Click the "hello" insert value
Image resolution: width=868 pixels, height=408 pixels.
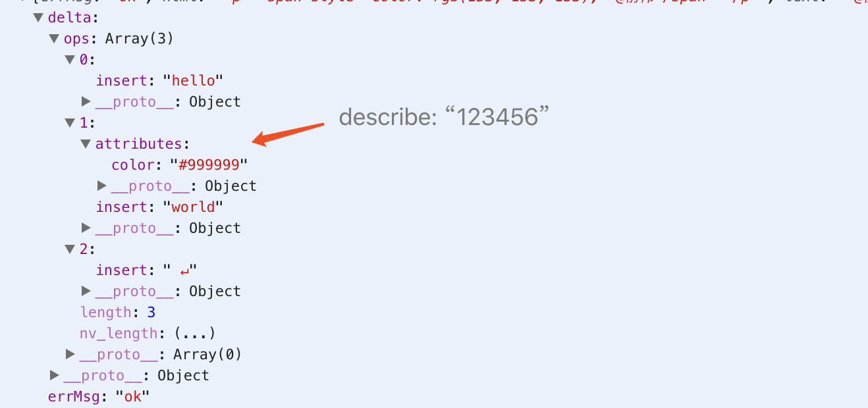click(193, 80)
